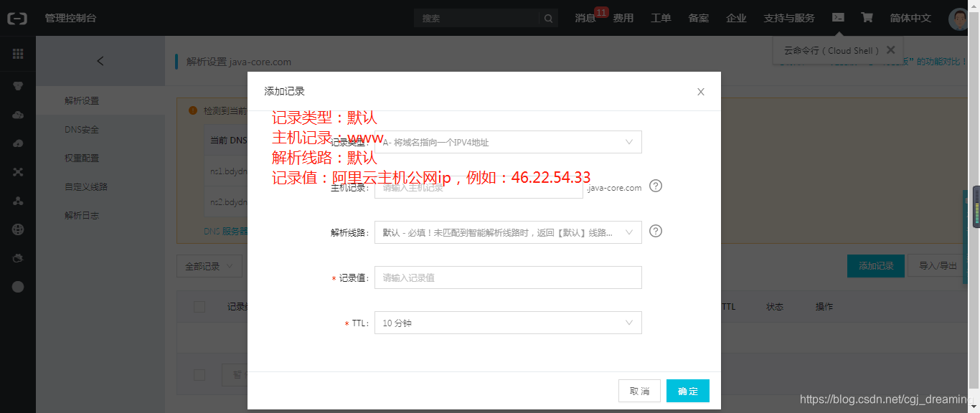This screenshot has height=413, width=980.
Task: Open the 企业 menu
Action: [x=736, y=18]
